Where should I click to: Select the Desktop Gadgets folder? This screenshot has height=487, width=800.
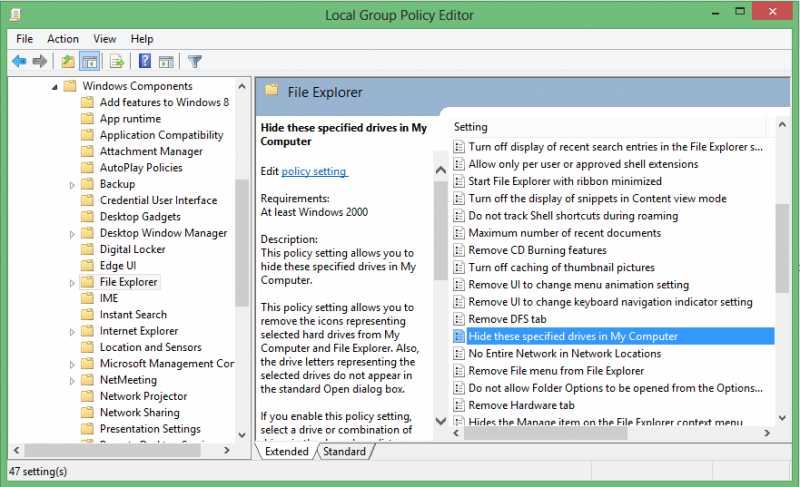click(x=140, y=217)
